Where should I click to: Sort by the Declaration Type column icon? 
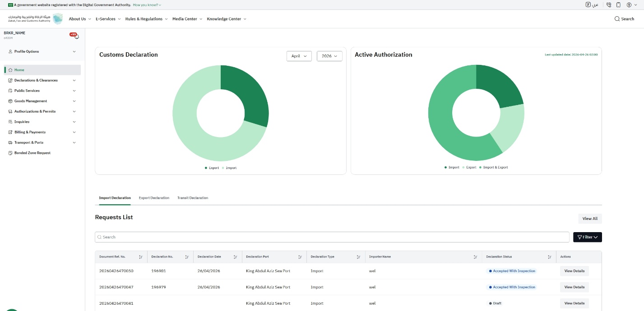358,257
